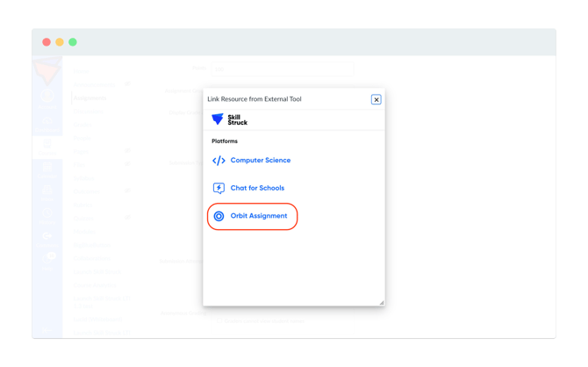Click the Help icon with notification badge

coord(47,258)
